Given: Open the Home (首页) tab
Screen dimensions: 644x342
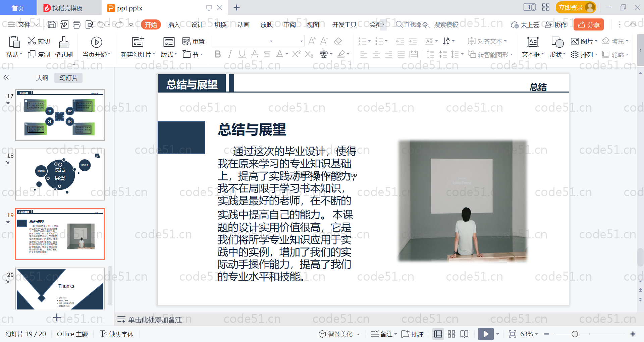Looking at the screenshot, I should tap(18, 8).
